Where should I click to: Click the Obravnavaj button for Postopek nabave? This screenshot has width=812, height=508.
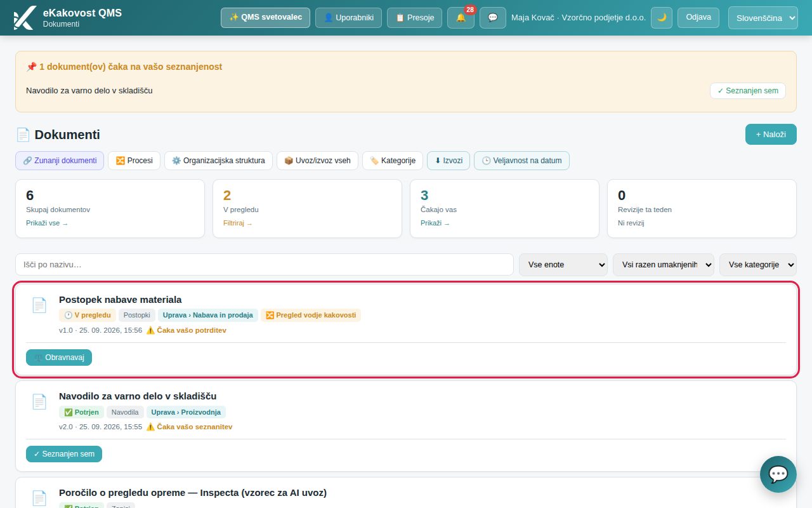59,358
